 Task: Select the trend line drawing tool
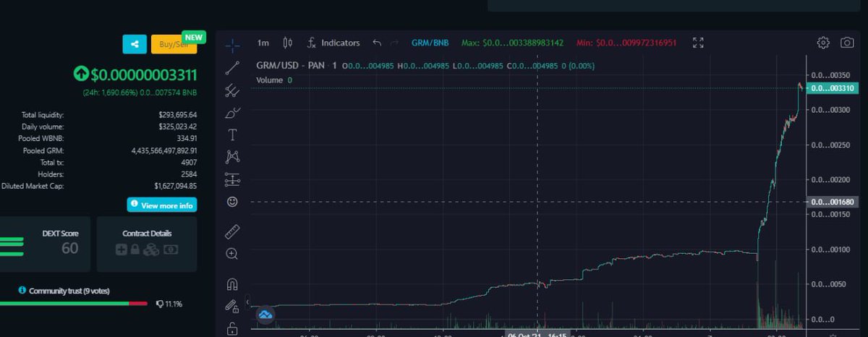tap(232, 68)
